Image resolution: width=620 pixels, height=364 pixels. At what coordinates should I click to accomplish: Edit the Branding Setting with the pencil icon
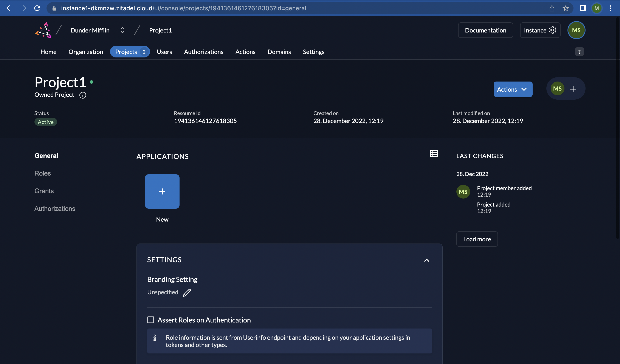pyautogui.click(x=187, y=292)
